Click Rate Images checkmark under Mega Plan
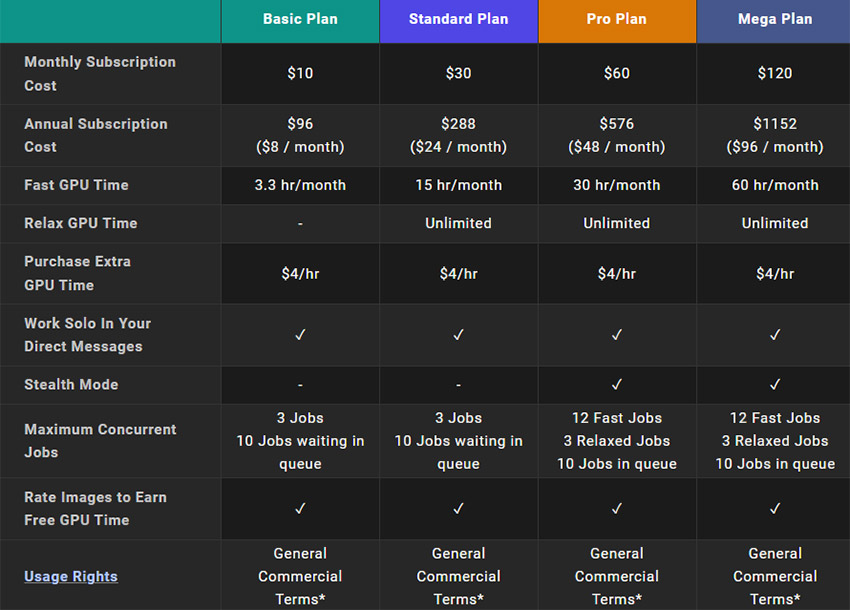Screen dimensions: 850x610 click(774, 509)
